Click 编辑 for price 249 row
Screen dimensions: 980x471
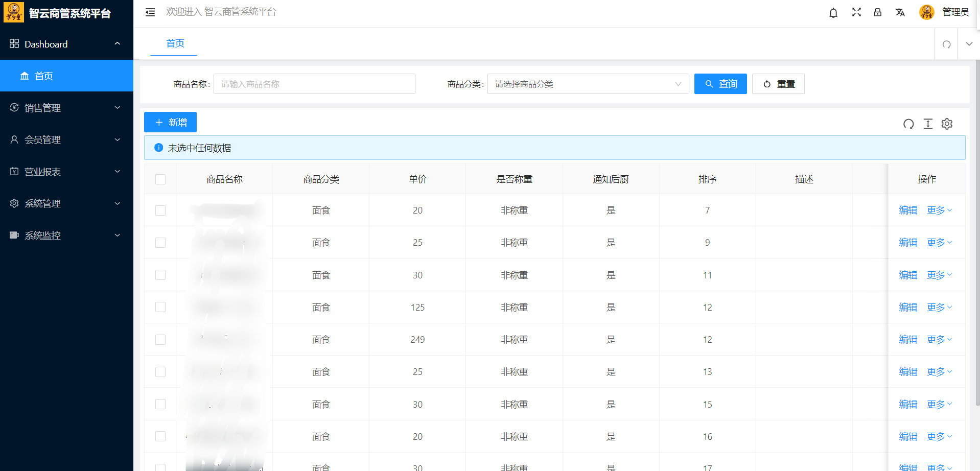pyautogui.click(x=908, y=340)
